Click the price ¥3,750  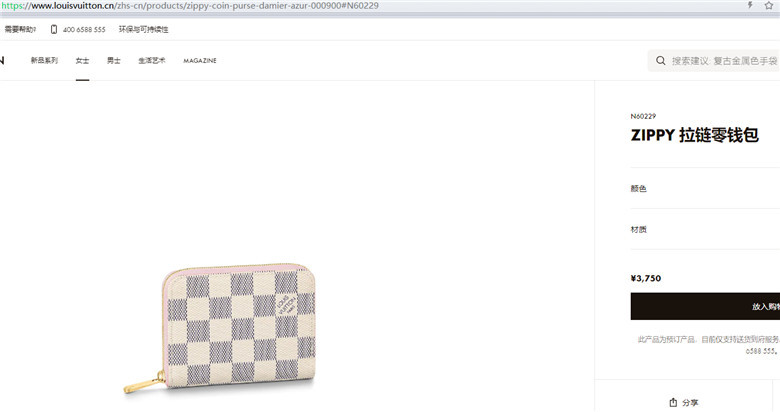646,278
